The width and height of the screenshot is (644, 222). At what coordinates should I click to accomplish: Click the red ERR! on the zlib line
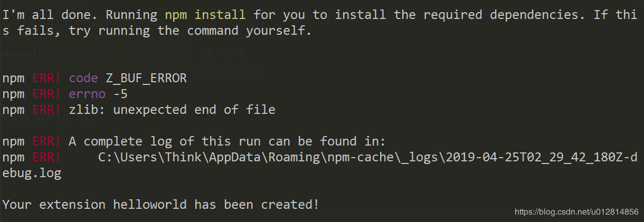[46, 110]
